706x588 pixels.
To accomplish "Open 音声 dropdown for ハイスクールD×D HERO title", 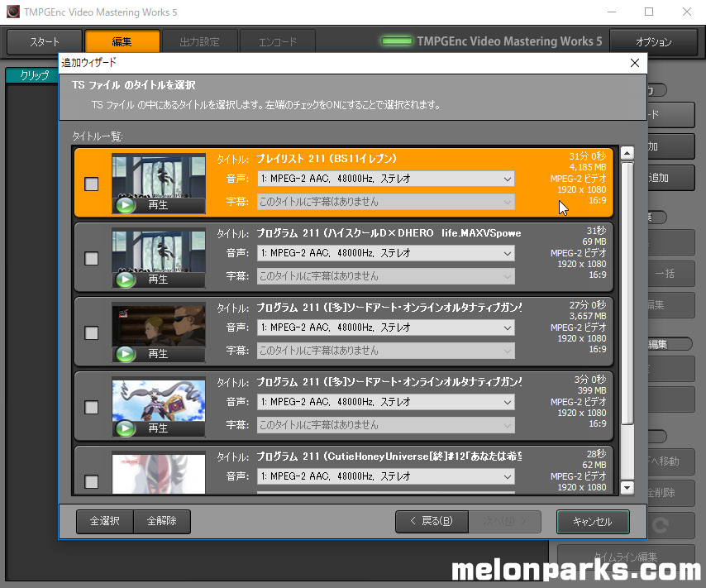I will [386, 253].
